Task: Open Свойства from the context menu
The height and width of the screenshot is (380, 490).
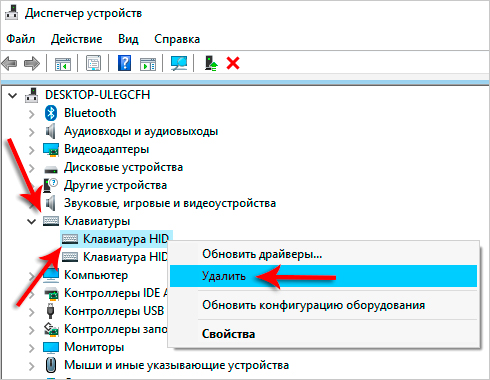Action: [323, 334]
